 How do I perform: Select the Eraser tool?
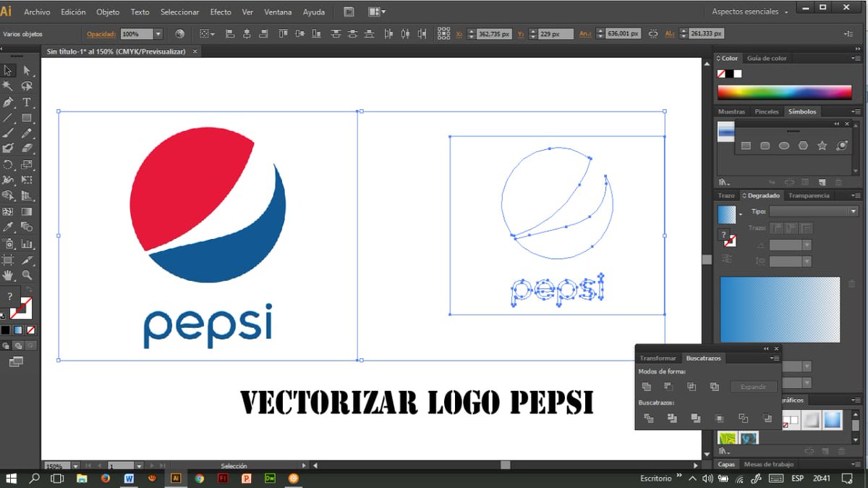[27, 148]
